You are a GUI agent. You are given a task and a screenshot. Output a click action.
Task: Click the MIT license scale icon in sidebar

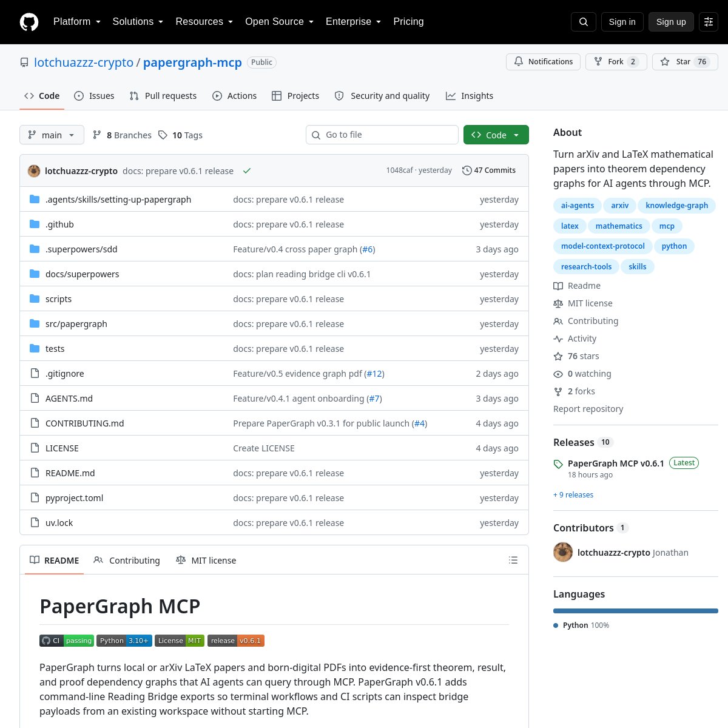click(x=558, y=303)
